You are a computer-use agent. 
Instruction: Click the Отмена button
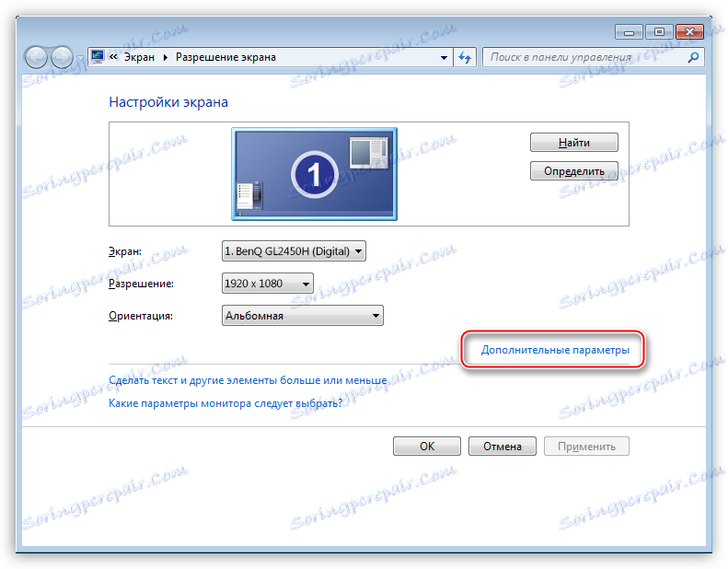502,447
